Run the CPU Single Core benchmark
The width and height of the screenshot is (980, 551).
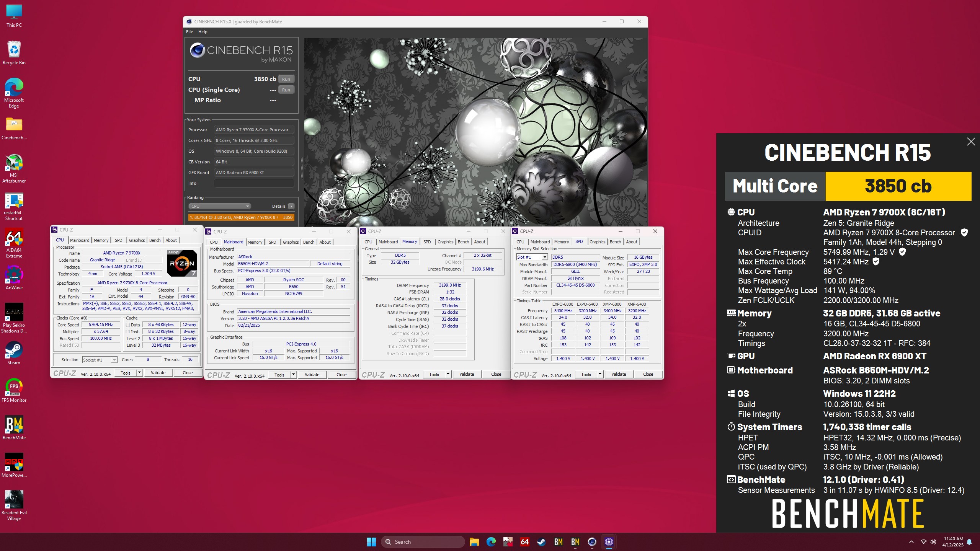(x=286, y=90)
